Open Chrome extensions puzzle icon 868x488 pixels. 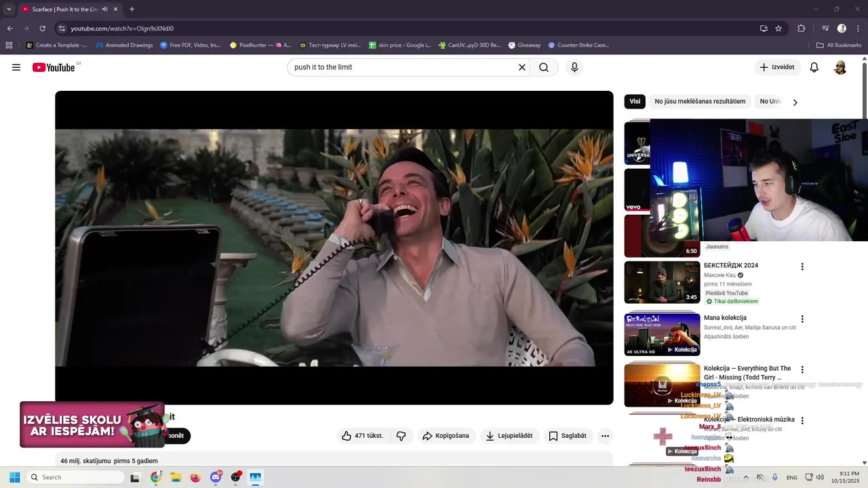[x=801, y=28]
